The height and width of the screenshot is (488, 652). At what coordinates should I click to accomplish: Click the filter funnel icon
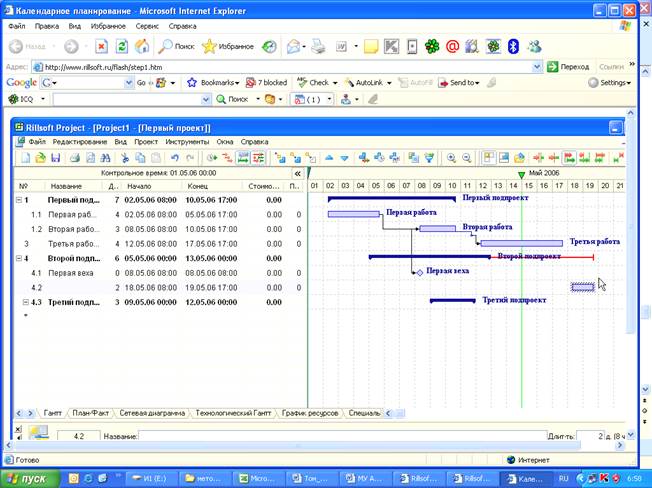[429, 158]
